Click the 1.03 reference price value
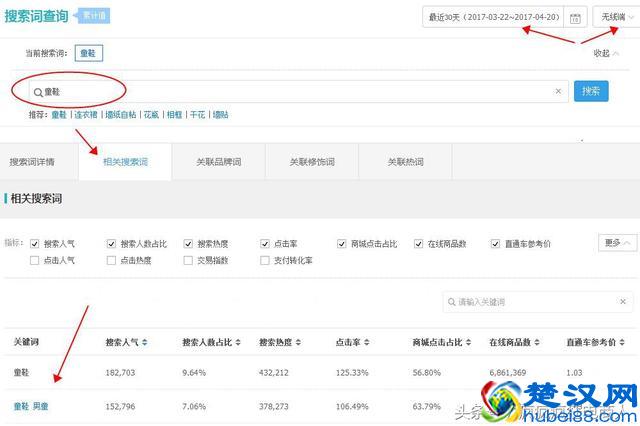This screenshot has width=640, height=426. [x=574, y=373]
